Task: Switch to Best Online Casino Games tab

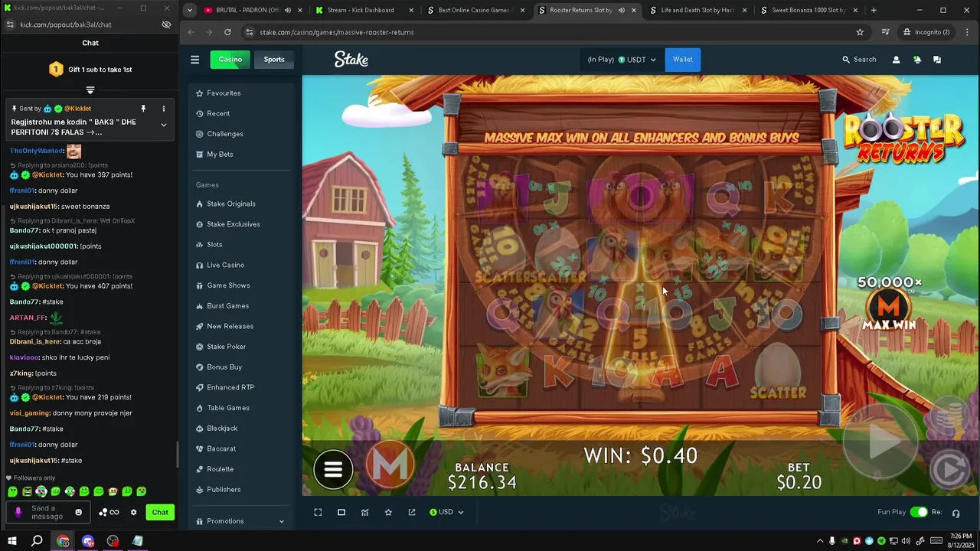Action: point(473,10)
